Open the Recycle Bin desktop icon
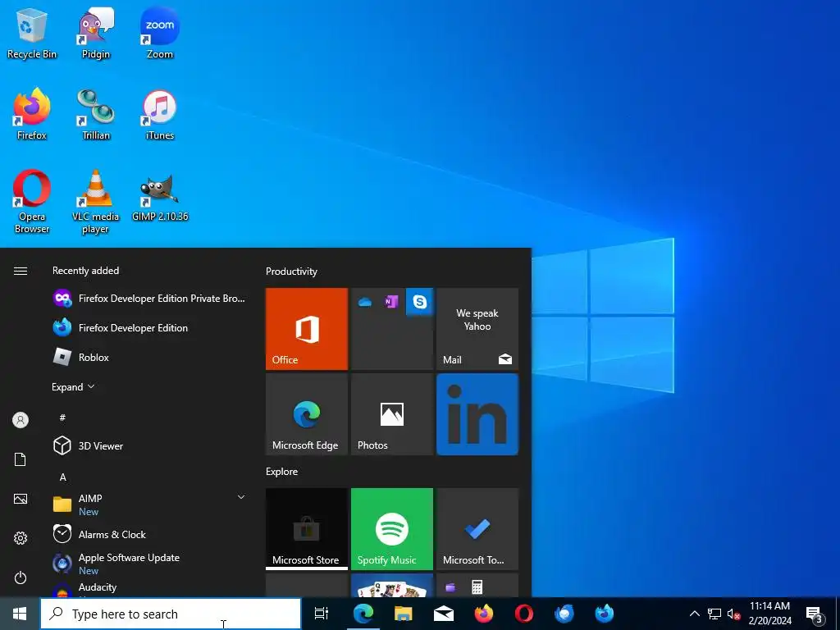 coord(32,33)
